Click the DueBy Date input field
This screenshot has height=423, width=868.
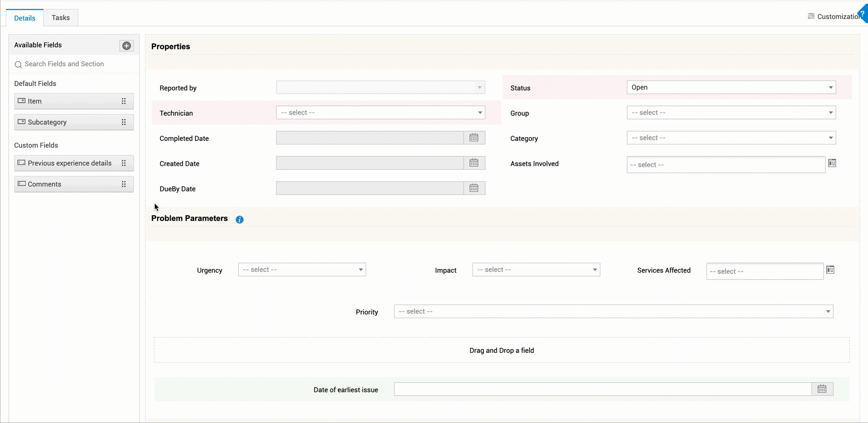(370, 188)
